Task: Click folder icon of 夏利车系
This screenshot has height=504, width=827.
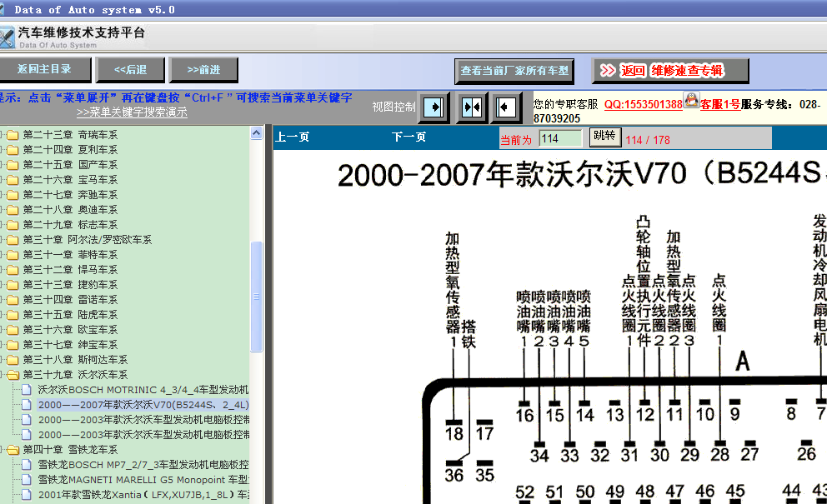Action: coord(13,150)
